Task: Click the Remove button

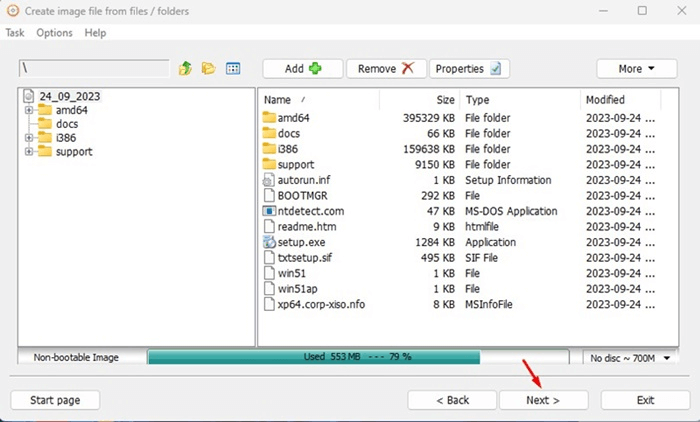Action: pos(385,69)
